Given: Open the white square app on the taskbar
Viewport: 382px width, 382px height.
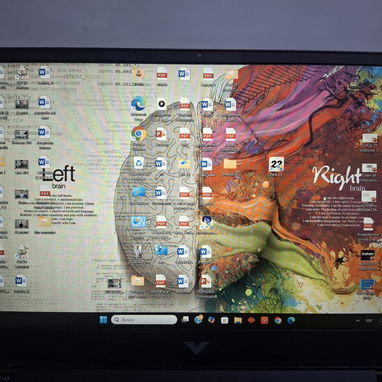Looking at the screenshot, I should pyautogui.click(x=224, y=320).
